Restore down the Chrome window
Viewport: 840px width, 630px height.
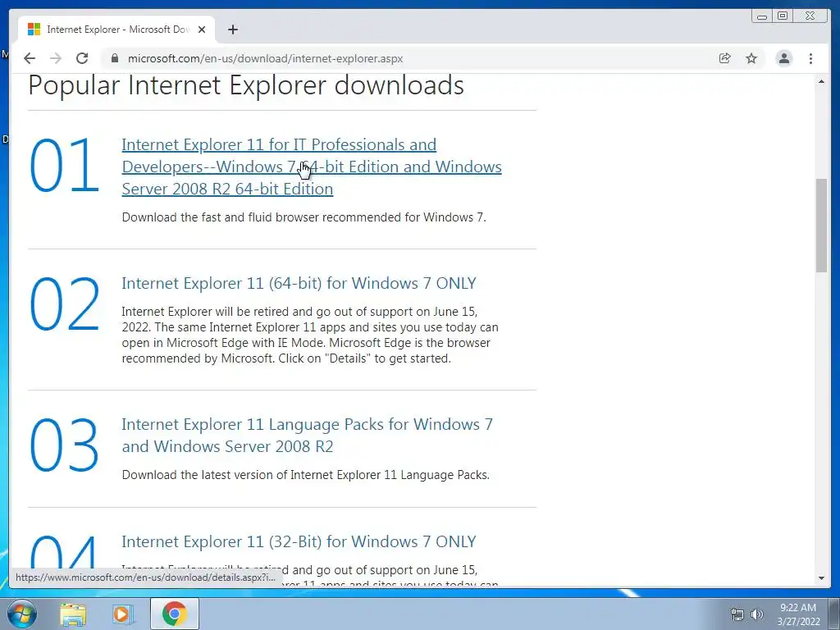[783, 16]
